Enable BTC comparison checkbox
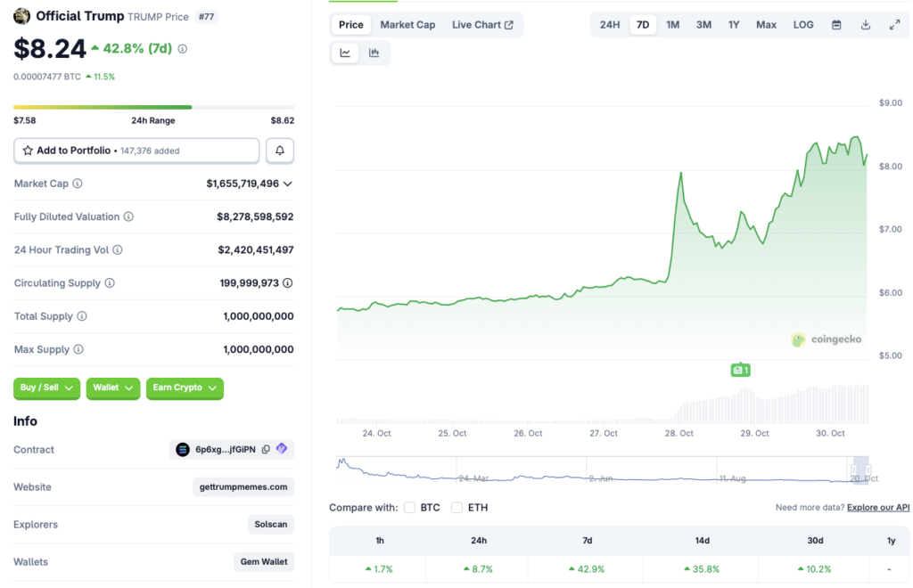This screenshot has width=913, height=588. [410, 508]
